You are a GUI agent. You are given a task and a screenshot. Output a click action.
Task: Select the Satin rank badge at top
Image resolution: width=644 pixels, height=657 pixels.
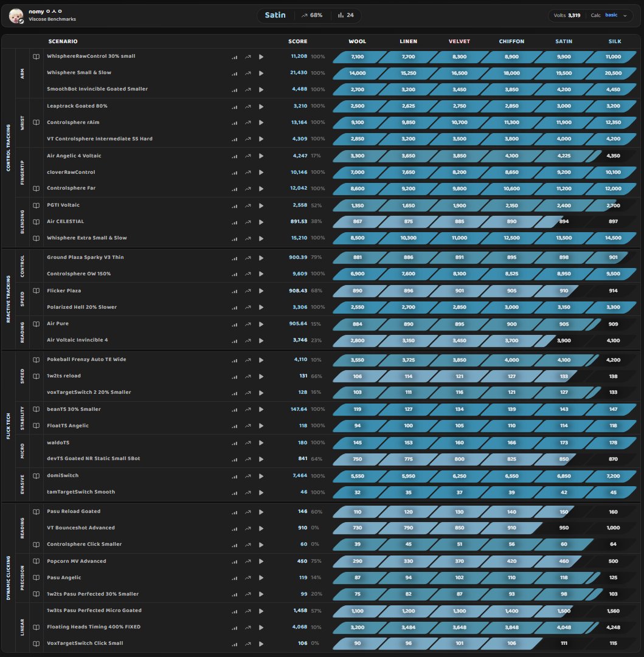[x=275, y=15]
